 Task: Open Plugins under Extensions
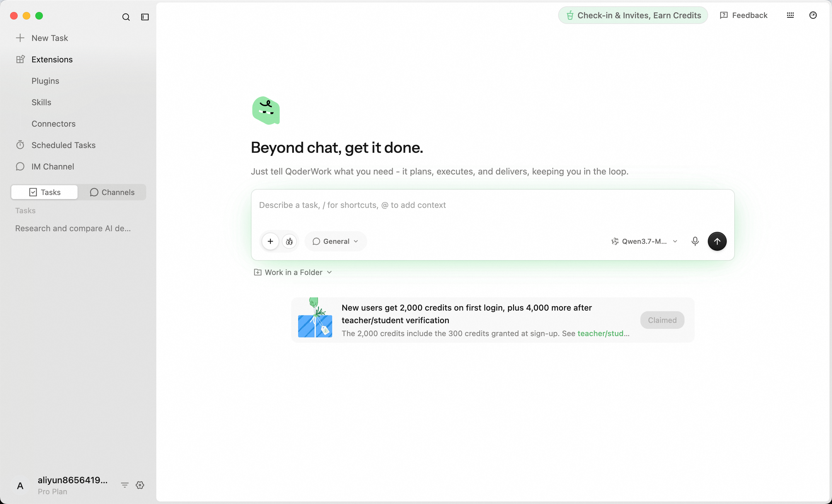[45, 81]
